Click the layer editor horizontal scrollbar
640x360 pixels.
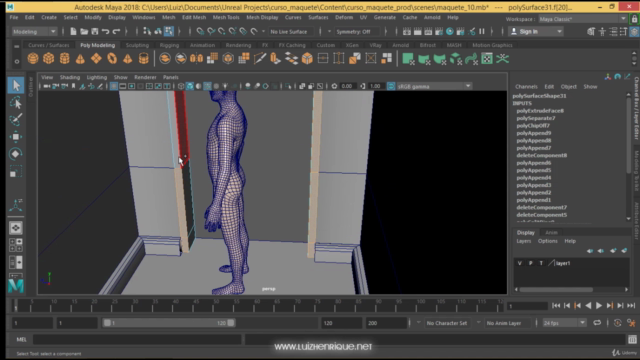pyautogui.click(x=556, y=289)
